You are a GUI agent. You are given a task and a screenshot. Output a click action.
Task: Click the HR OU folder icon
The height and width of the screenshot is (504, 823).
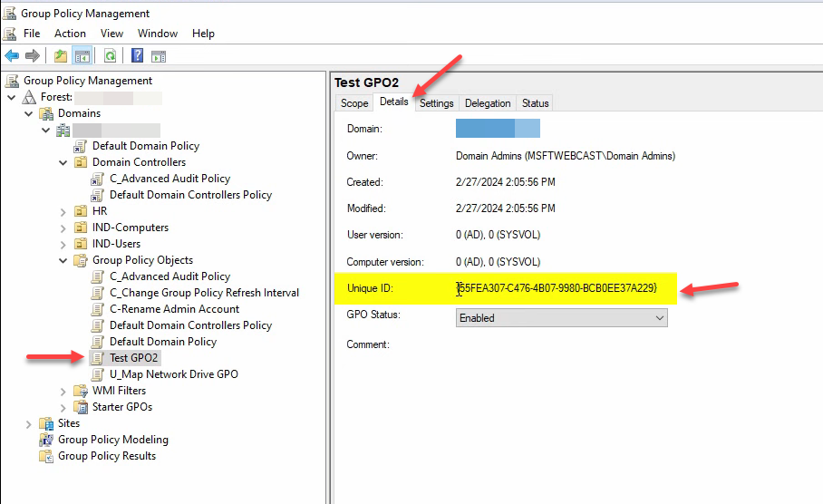81,211
